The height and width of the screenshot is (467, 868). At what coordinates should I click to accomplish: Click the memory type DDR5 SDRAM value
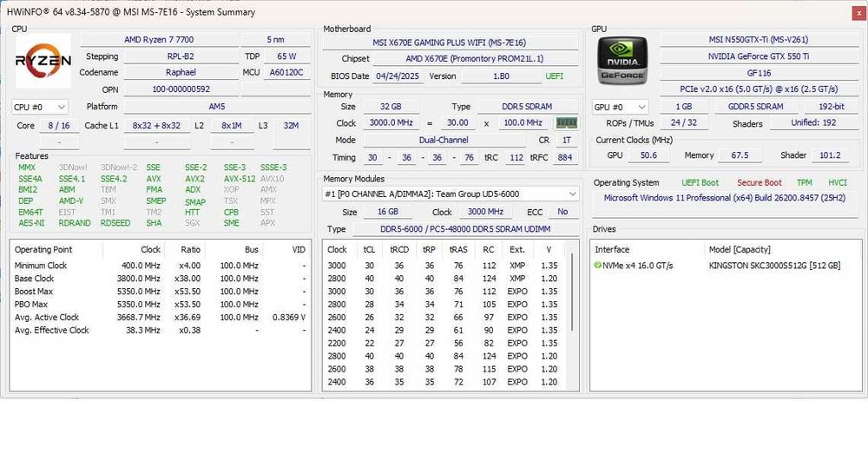click(x=527, y=106)
